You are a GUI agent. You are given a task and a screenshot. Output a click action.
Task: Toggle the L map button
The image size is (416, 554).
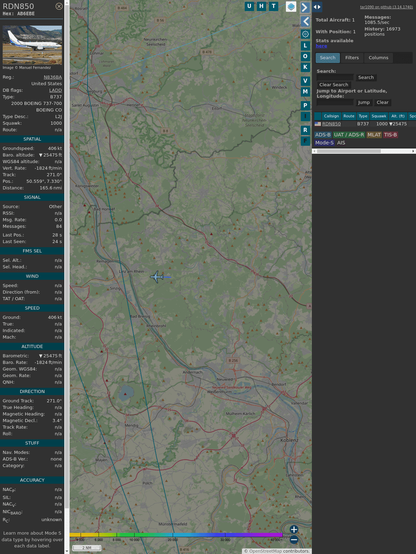click(x=305, y=46)
